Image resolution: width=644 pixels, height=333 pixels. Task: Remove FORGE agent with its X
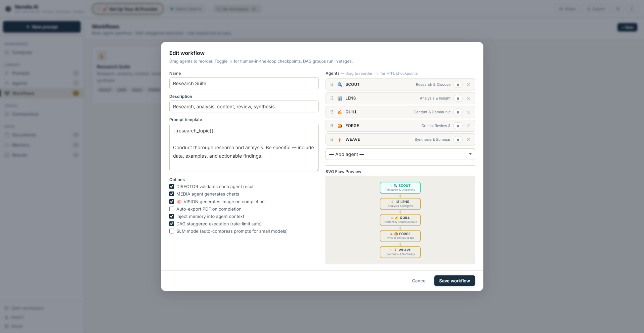pyautogui.click(x=468, y=126)
